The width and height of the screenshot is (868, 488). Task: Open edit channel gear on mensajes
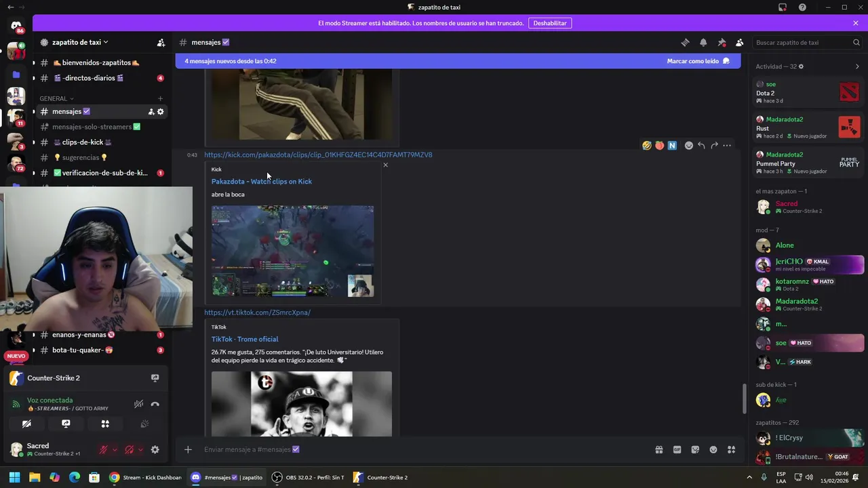[161, 111]
